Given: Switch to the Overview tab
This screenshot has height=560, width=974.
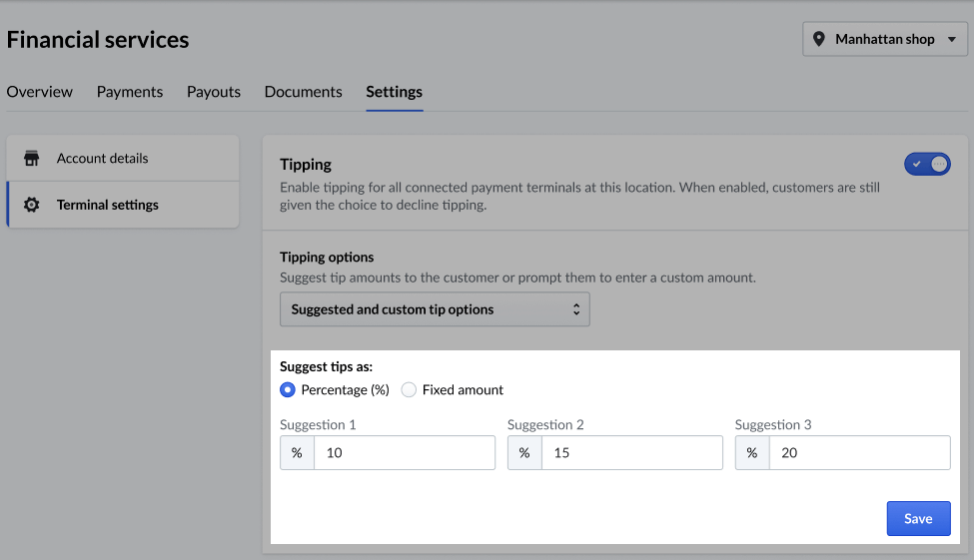Looking at the screenshot, I should [40, 92].
